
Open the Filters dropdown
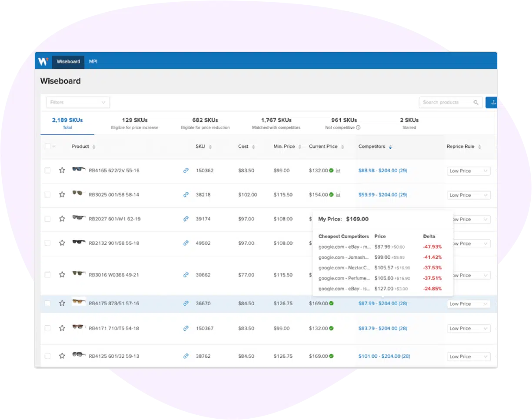[x=78, y=103]
